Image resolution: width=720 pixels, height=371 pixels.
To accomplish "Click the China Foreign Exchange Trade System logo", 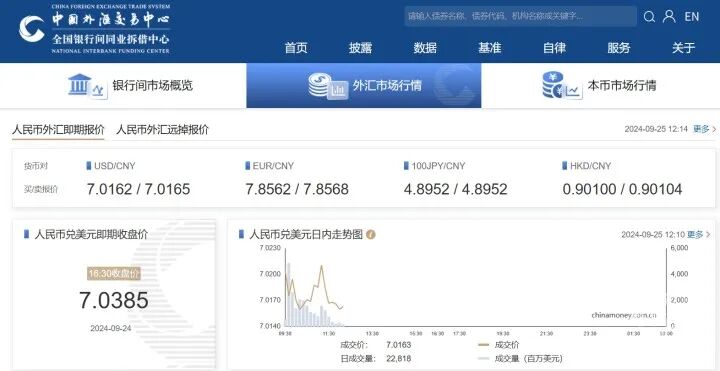I will point(95,29).
